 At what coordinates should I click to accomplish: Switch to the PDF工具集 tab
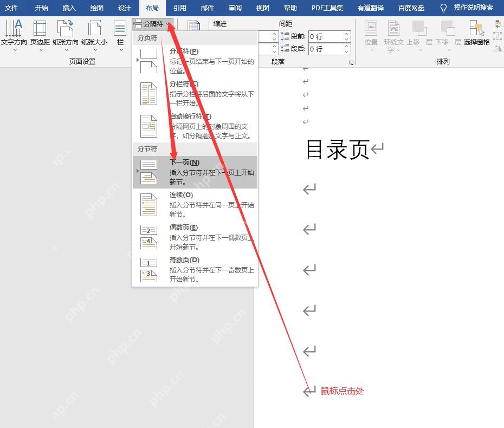tap(327, 8)
